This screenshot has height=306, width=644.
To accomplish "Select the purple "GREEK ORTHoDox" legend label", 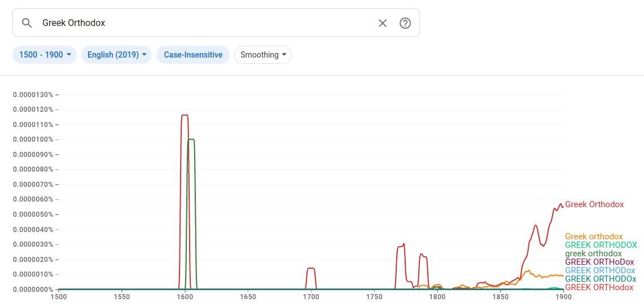I will point(599,262).
